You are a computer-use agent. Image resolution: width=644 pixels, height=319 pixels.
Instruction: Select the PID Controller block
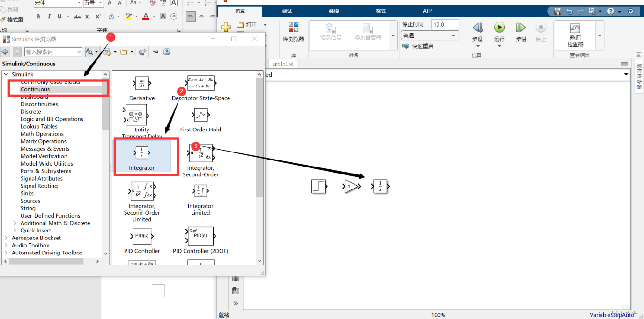pyautogui.click(x=142, y=241)
